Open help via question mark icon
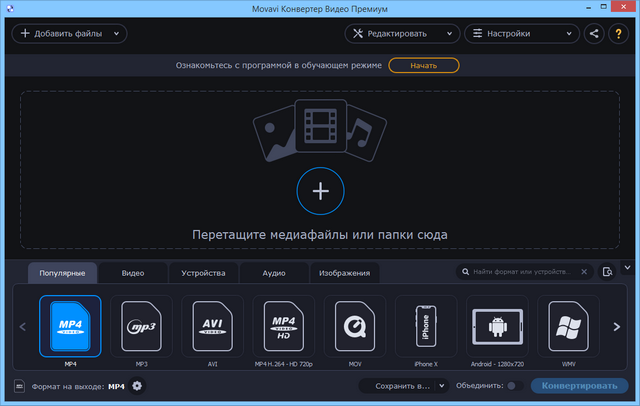Viewport: 640px width, 406px height. coord(619,33)
